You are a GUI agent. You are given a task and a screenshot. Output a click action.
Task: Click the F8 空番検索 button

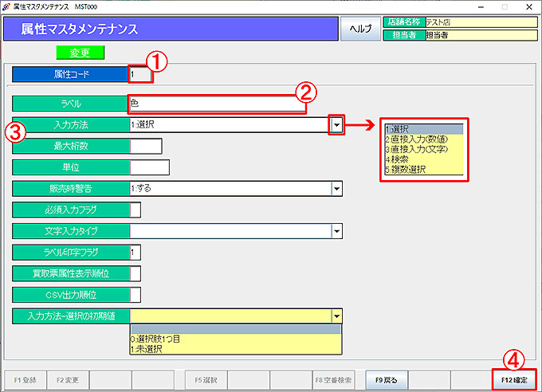click(x=333, y=380)
